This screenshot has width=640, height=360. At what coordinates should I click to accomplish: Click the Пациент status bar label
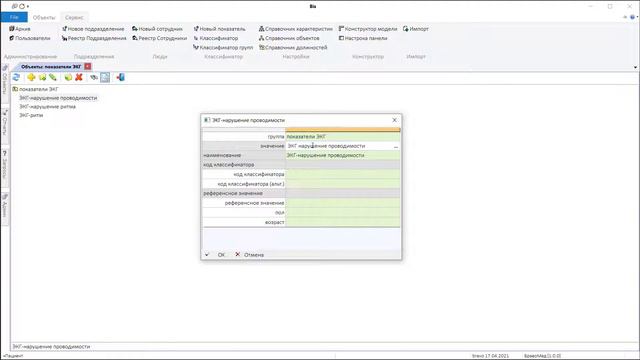pyautogui.click(x=13, y=356)
